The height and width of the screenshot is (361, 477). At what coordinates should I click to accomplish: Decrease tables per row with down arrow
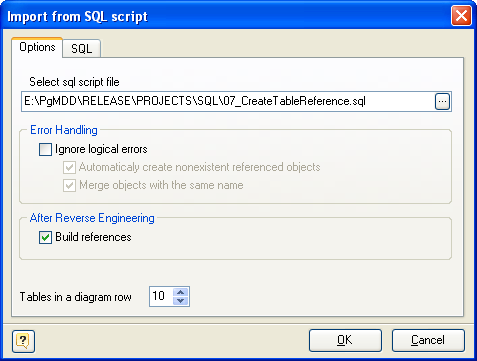tap(181, 300)
